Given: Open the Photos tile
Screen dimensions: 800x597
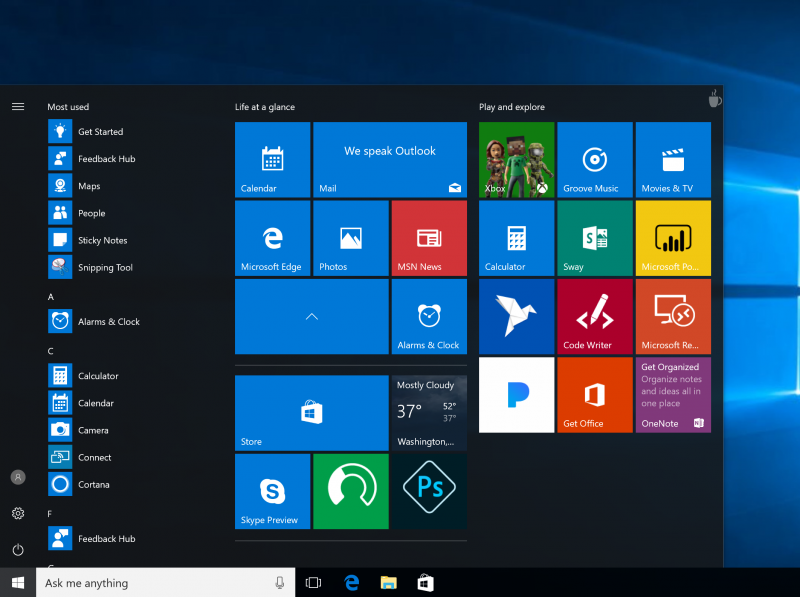Looking at the screenshot, I should 351,238.
